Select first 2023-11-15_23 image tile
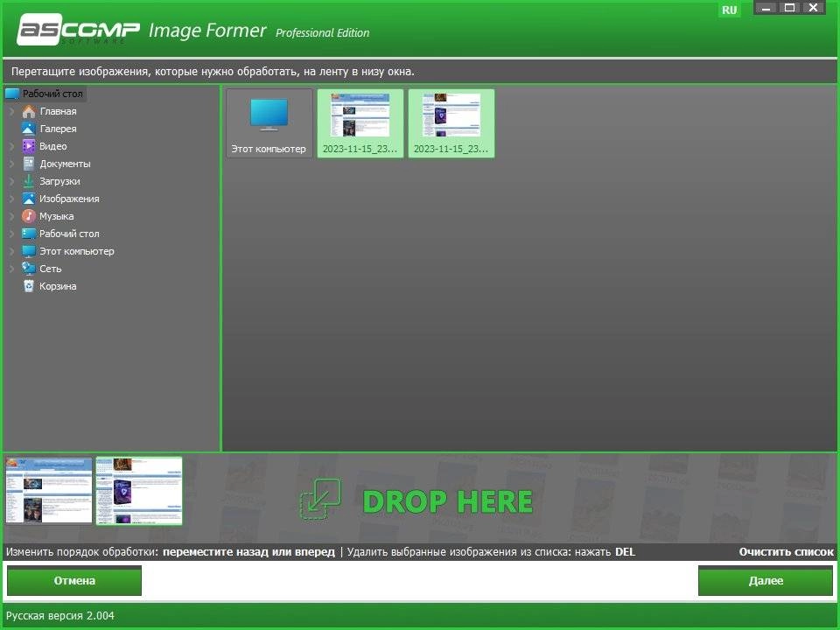 (x=360, y=123)
